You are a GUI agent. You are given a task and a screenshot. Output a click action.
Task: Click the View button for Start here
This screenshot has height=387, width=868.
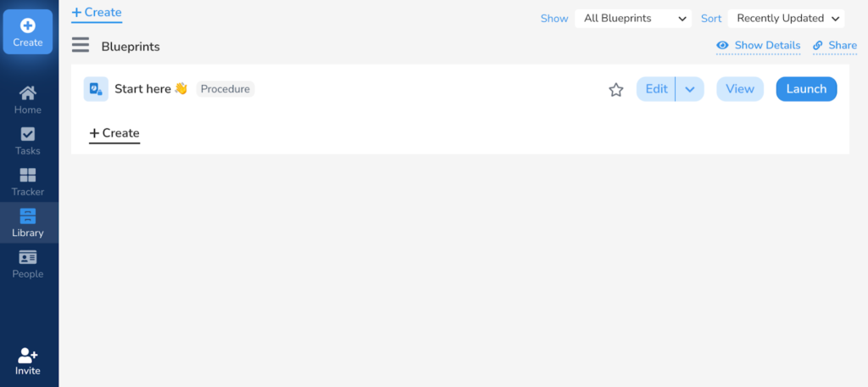pyautogui.click(x=740, y=89)
